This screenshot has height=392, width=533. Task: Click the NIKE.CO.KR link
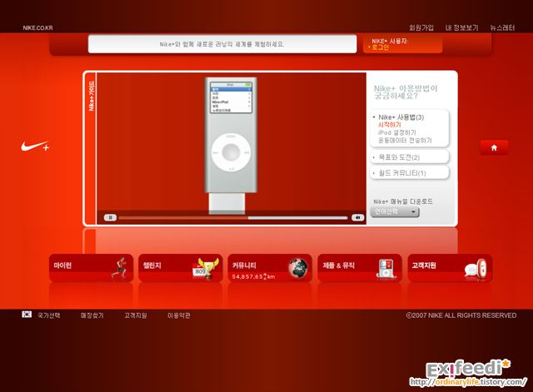click(37, 27)
